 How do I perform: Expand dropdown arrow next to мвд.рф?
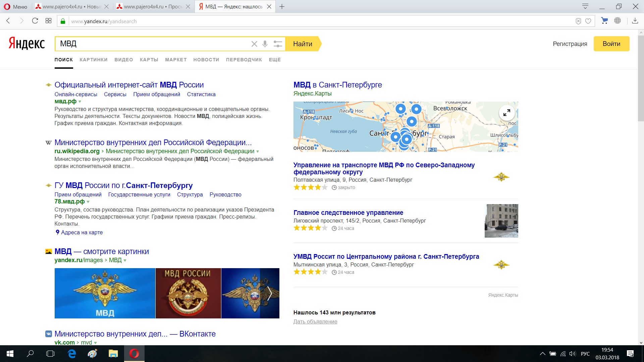(x=80, y=102)
